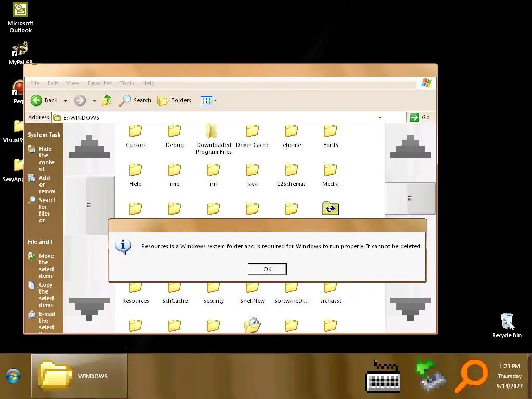Click the right scrollbar up arrow
This screenshot has width=532, height=399.
pos(410,146)
